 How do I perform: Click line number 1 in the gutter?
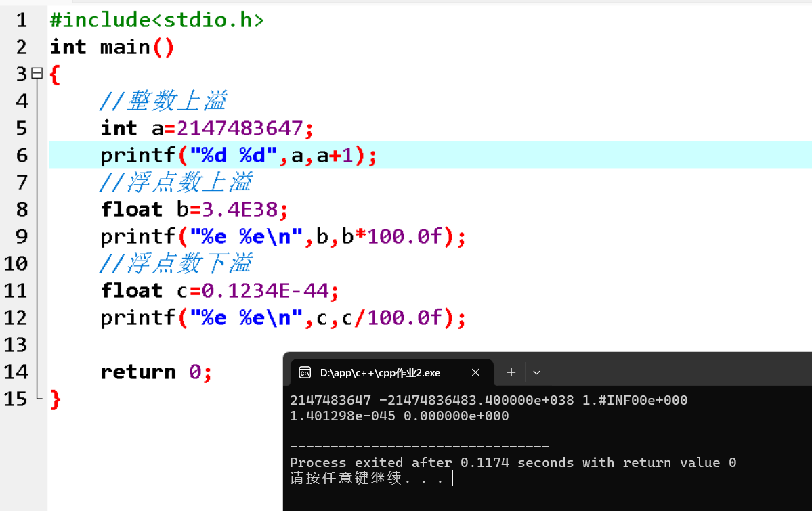click(22, 20)
